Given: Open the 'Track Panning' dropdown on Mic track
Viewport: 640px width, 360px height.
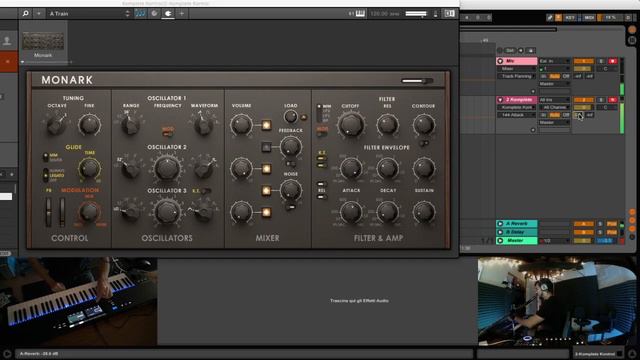Looking at the screenshot, I should tap(517, 76).
